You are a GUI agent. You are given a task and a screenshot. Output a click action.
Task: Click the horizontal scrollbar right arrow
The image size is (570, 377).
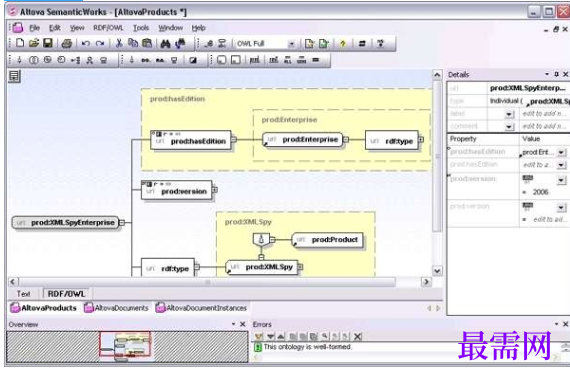click(426, 282)
